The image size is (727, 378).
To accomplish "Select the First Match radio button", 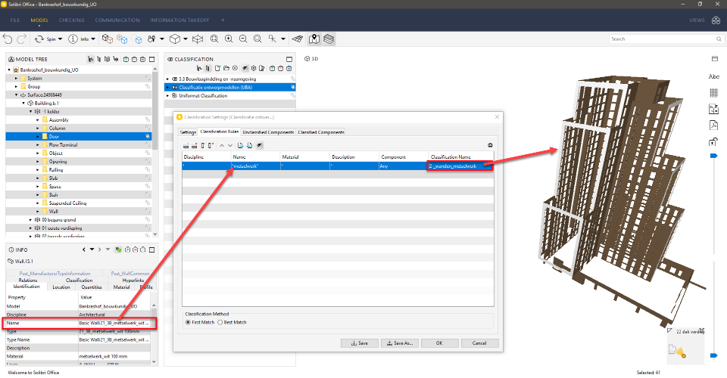I will point(188,322).
